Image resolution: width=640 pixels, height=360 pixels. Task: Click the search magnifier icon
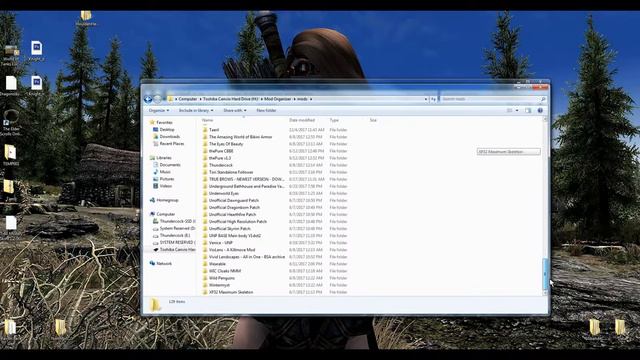pos(543,99)
